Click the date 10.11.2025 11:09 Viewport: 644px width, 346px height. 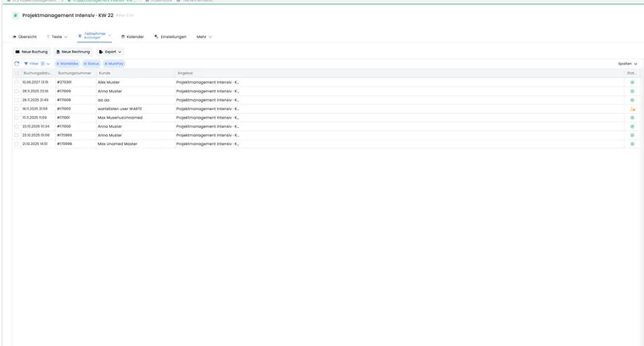[x=34, y=118]
